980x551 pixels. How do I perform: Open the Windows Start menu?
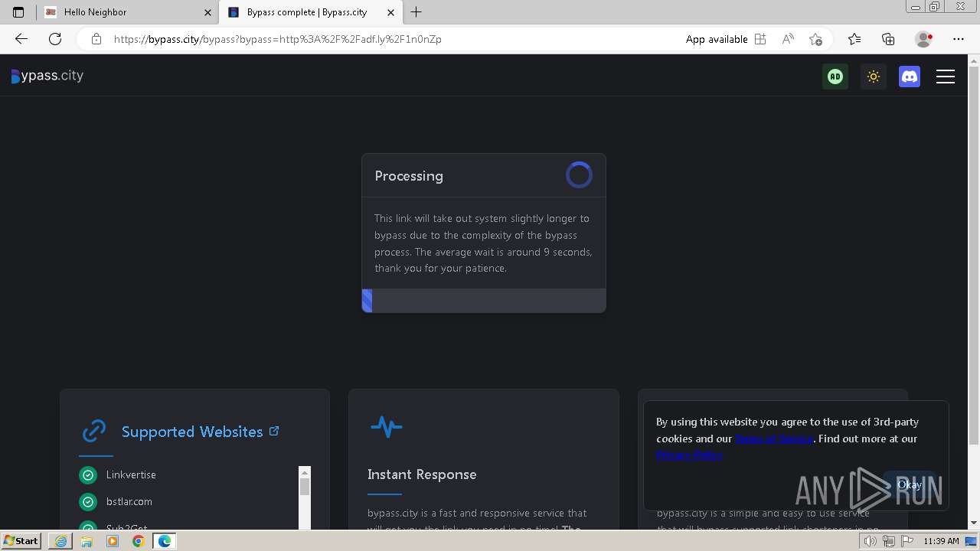(x=21, y=541)
